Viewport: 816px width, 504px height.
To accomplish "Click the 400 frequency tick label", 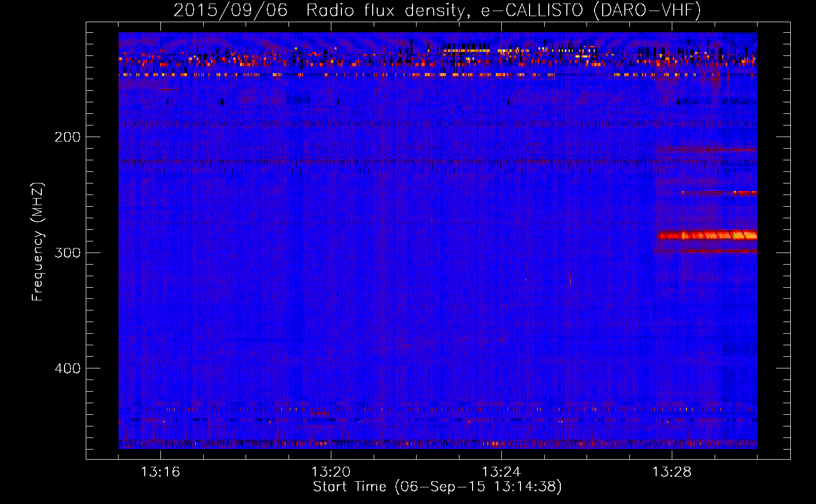I will pyautogui.click(x=67, y=368).
